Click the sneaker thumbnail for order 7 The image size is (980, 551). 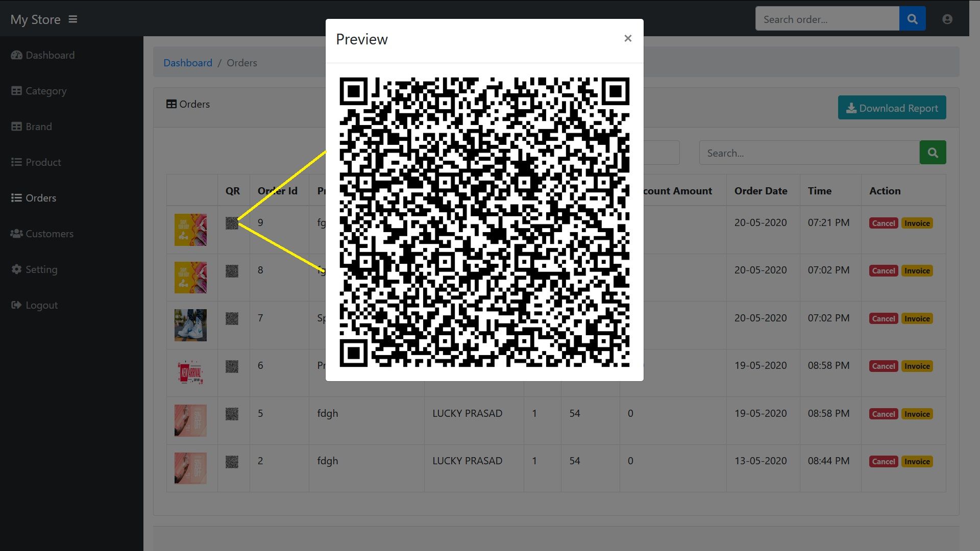click(190, 325)
